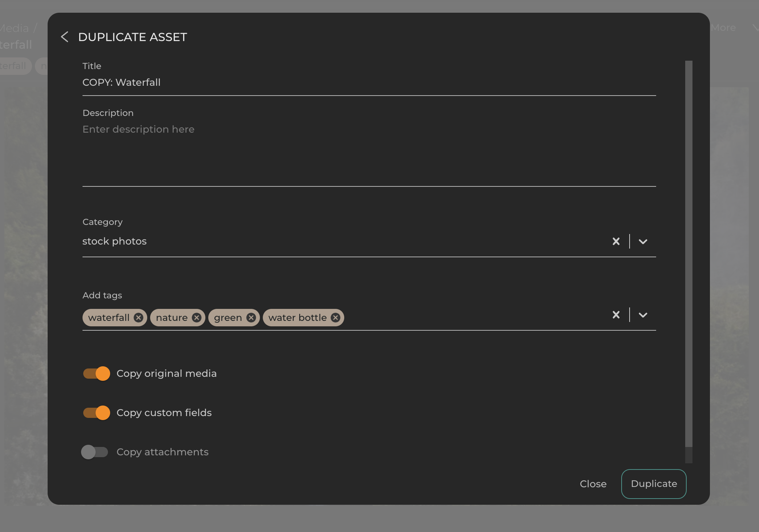Screen dimensions: 759x532
Task: Clear all selected tags
Action: [616, 315]
